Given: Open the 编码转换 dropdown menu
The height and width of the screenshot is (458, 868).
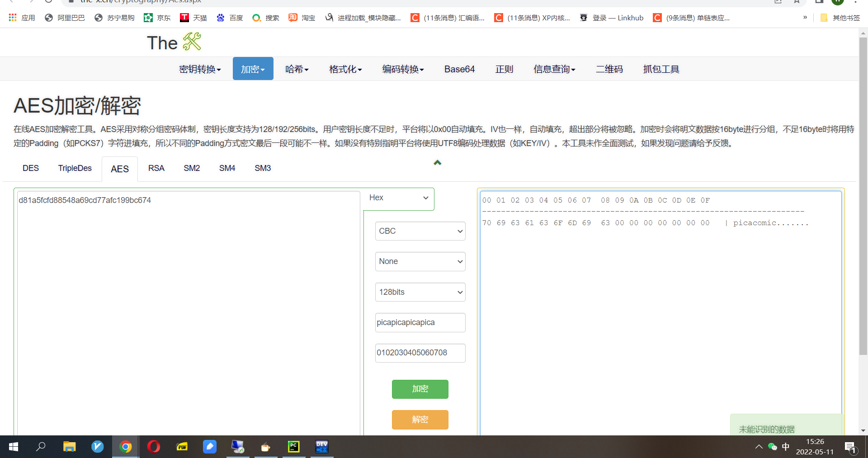Looking at the screenshot, I should tap(403, 69).
